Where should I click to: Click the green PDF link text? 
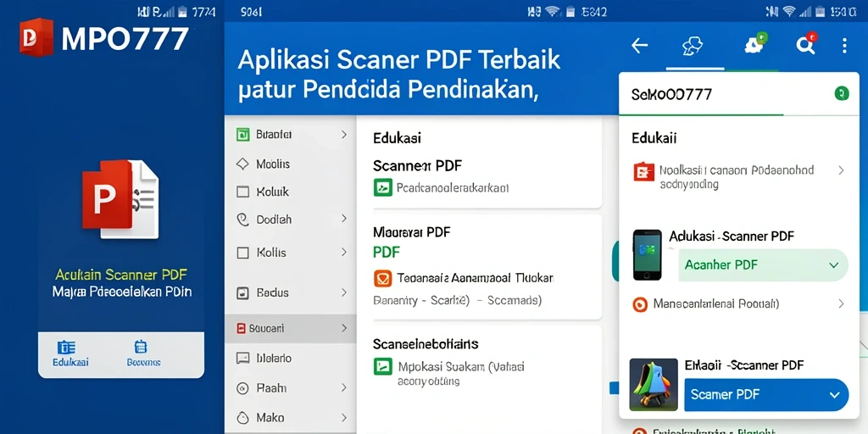point(387,253)
